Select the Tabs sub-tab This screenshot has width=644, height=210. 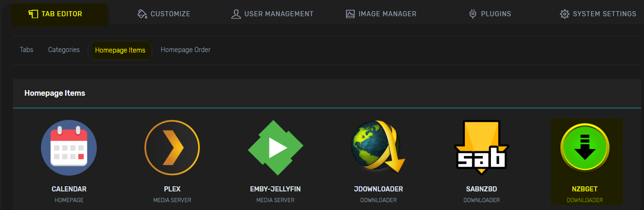[27, 50]
